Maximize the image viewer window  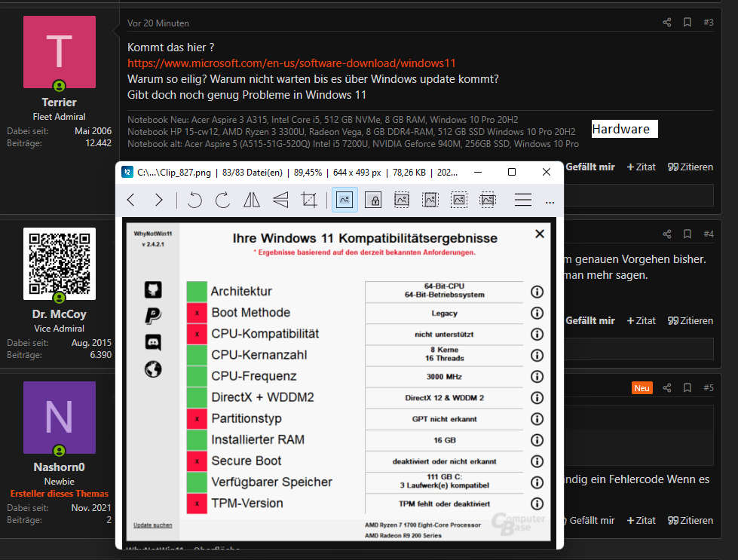(x=512, y=173)
